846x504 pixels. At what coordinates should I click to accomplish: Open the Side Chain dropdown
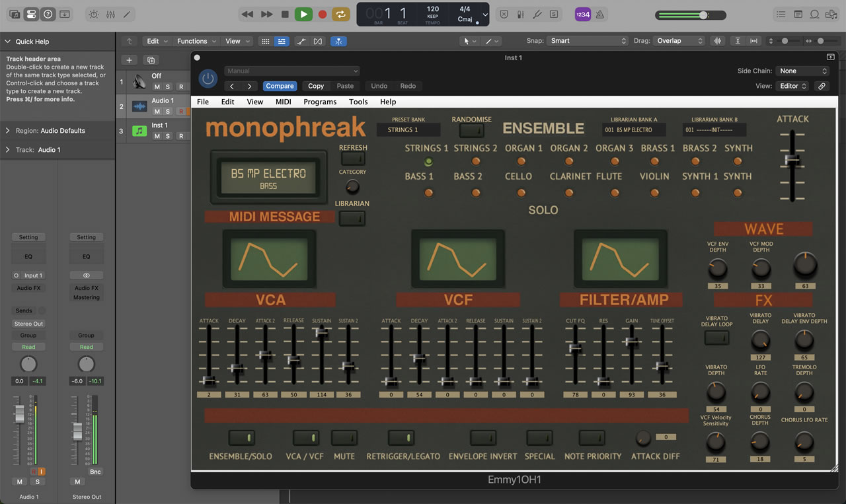coord(803,71)
